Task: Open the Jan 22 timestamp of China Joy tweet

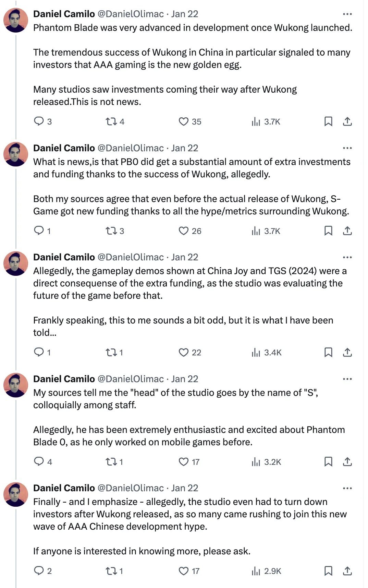Action: click(x=185, y=257)
